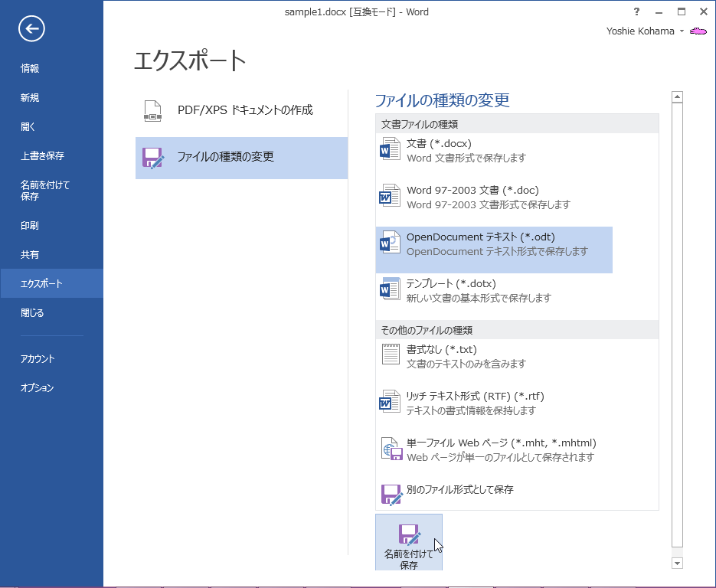Screen dimensions: 716x588
Task: Click the pink user account picture
Action: [x=698, y=31]
